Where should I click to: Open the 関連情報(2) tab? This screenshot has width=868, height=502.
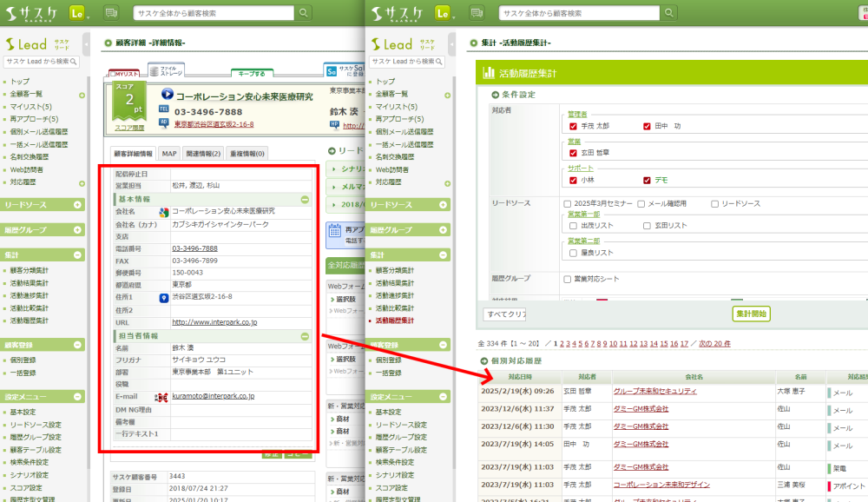pos(203,154)
